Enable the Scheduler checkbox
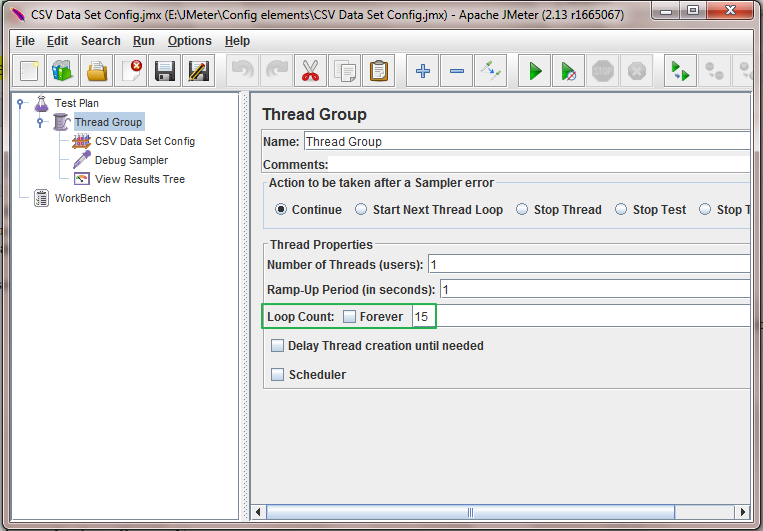This screenshot has height=531, width=763. [277, 374]
